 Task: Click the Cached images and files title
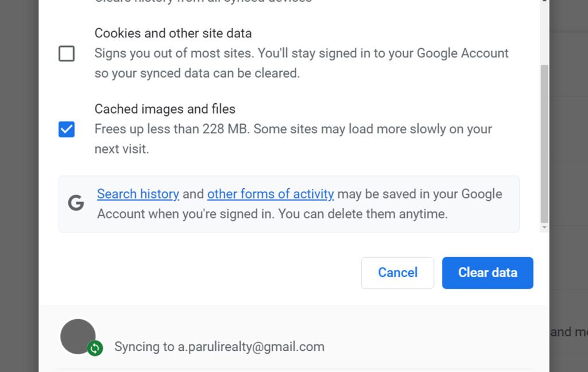pos(165,109)
